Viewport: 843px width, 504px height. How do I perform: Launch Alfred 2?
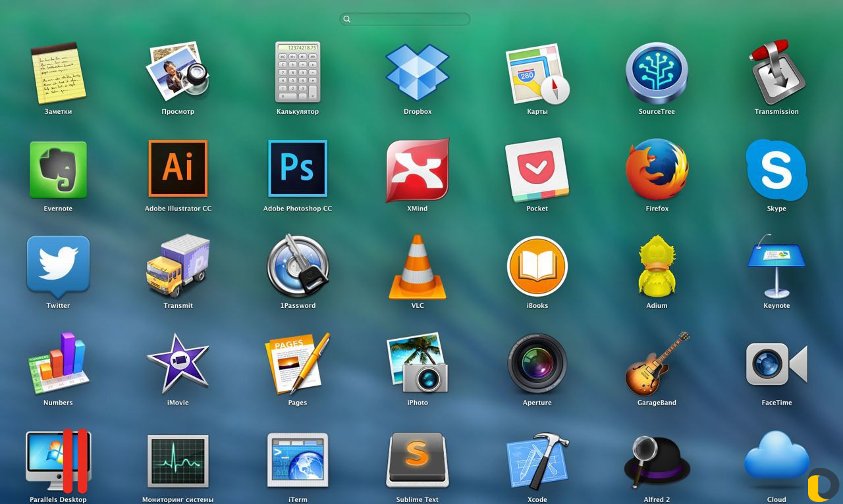coord(657,461)
